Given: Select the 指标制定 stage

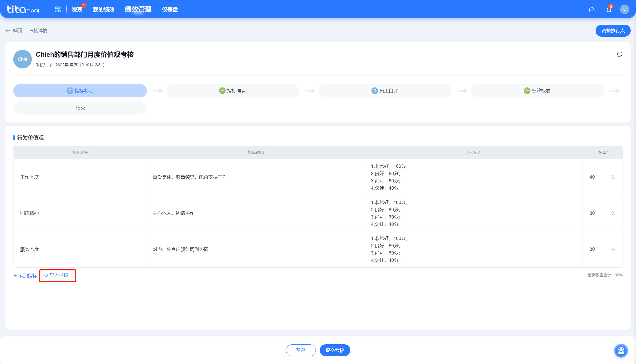Looking at the screenshot, I should 80,91.
